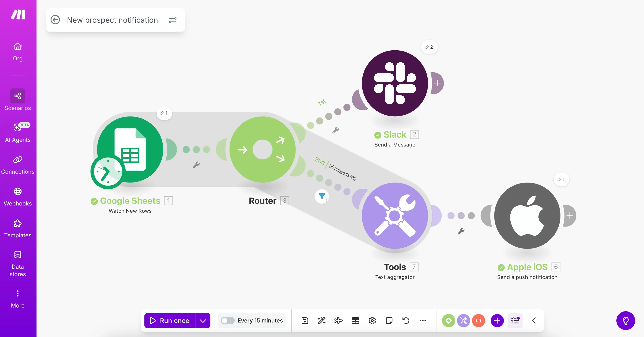Browse Templates in the sidebar

pyautogui.click(x=18, y=228)
